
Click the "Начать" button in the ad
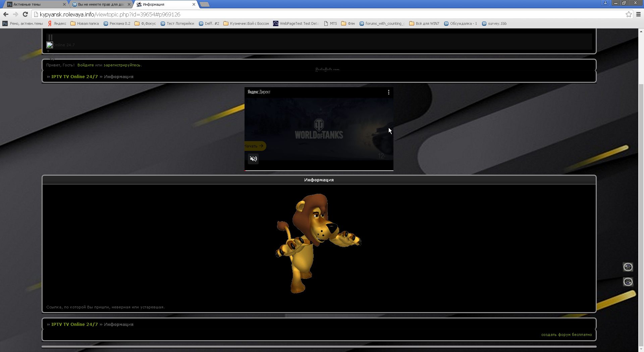(x=255, y=146)
